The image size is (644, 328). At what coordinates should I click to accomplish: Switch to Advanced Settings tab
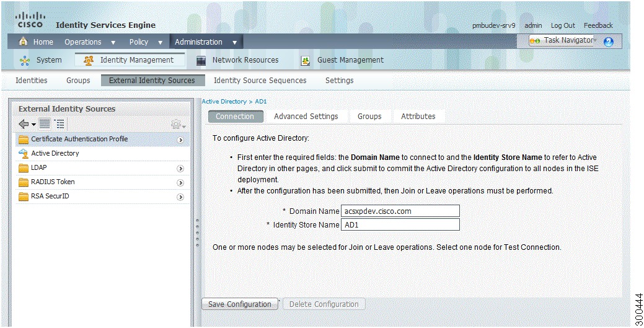coord(306,117)
